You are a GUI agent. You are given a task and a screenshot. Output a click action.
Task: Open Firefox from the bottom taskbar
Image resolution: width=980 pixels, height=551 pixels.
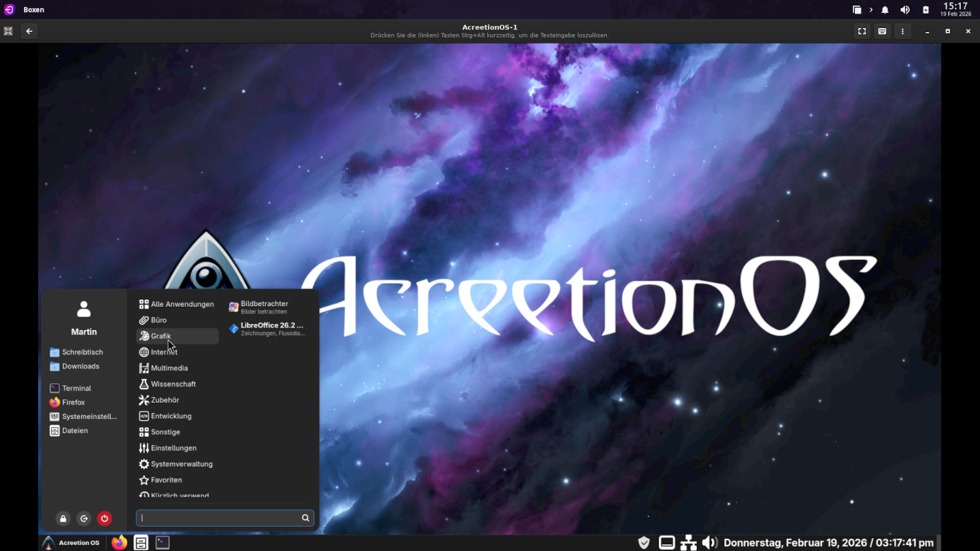click(x=120, y=542)
